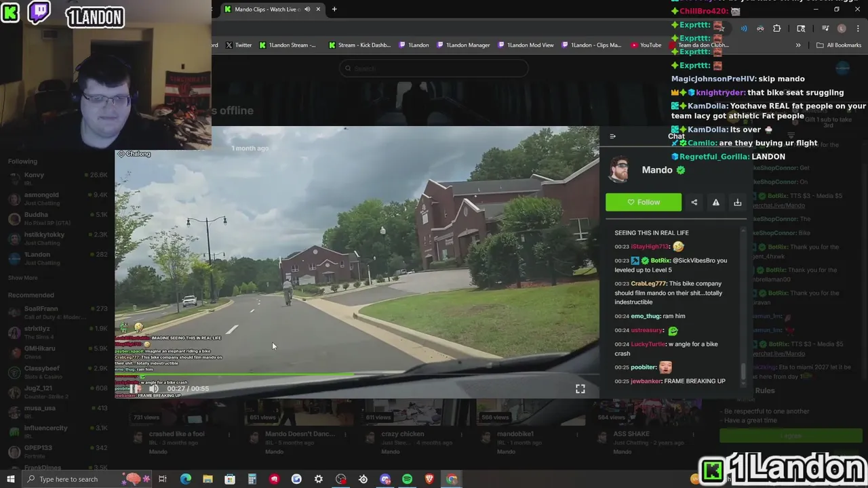Viewport: 868px width, 488px height.
Task: Open Spotify from the taskbar
Action: (407, 479)
